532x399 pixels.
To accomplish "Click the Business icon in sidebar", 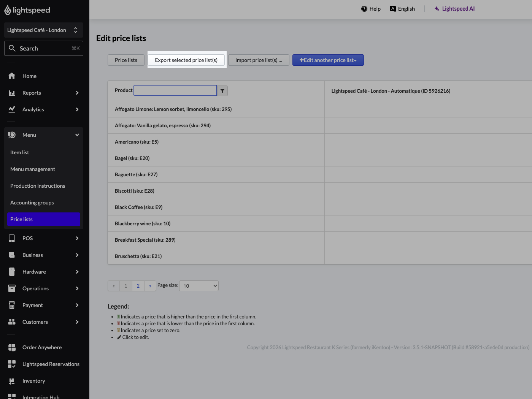I will point(12,255).
